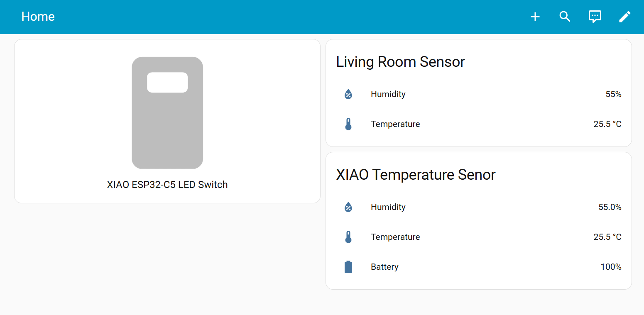Viewport: 644px width, 315px height.
Task: Click the plus add icon in header
Action: 535,17
